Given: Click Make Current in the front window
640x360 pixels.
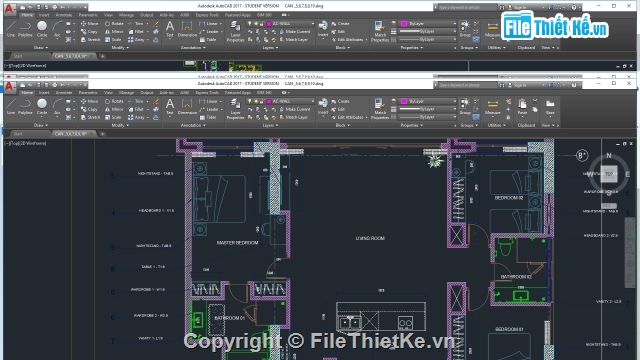Looking at the screenshot, I should (x=295, y=109).
